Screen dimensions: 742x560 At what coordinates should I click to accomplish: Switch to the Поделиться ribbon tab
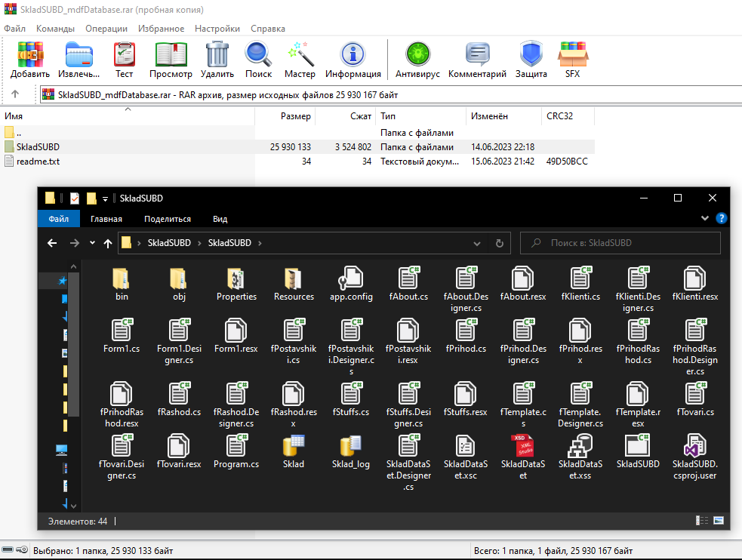pyautogui.click(x=167, y=219)
